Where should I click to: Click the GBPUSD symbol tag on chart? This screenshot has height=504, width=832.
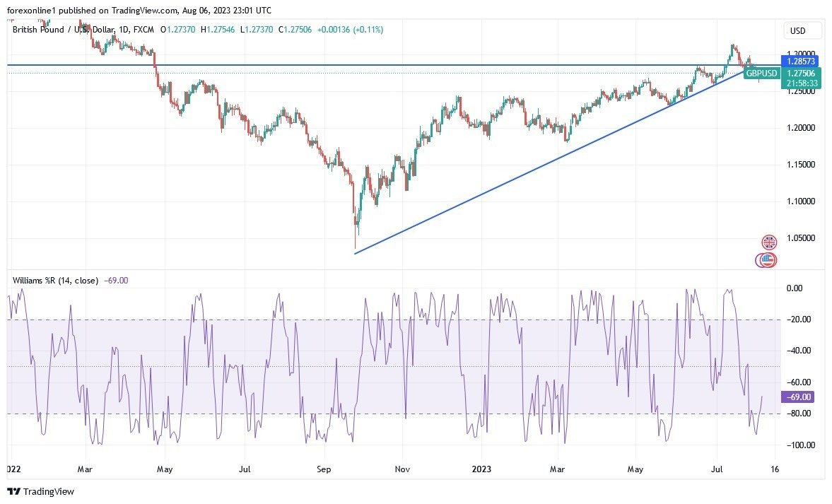click(761, 74)
